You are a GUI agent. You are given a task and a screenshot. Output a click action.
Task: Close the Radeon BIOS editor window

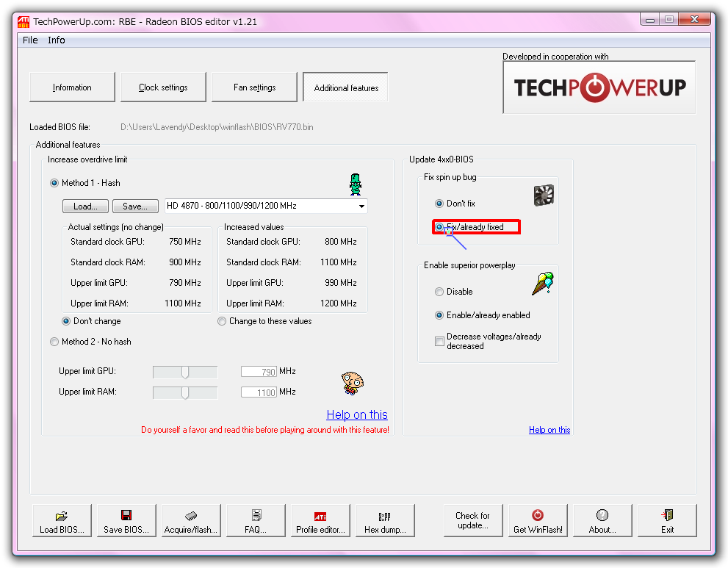pyautogui.click(x=694, y=20)
